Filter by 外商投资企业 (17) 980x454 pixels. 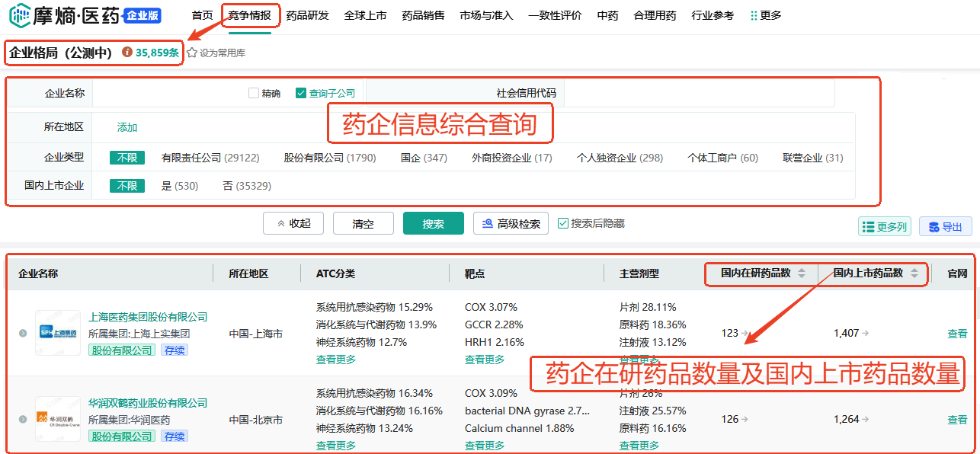click(512, 158)
